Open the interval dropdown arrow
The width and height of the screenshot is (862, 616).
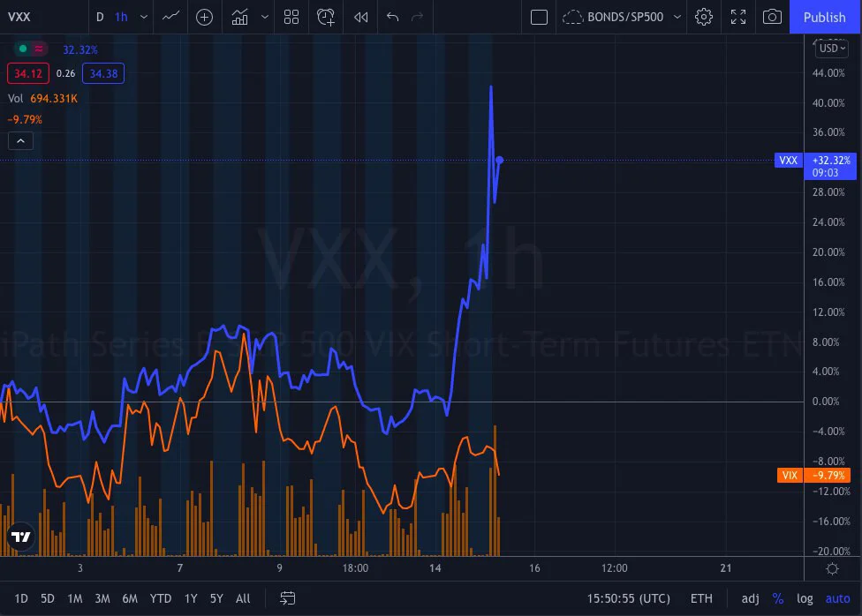coord(143,17)
